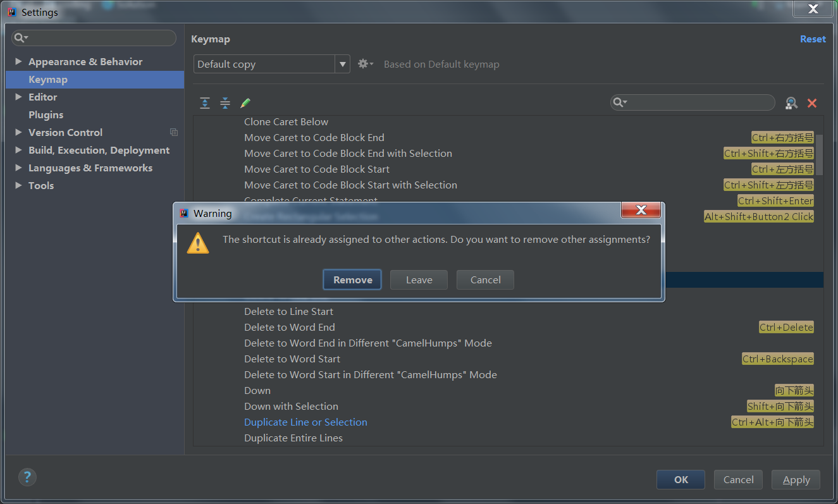838x504 pixels.
Task: Click the IntelliJ icon in Settings title bar
Action: (x=12, y=12)
